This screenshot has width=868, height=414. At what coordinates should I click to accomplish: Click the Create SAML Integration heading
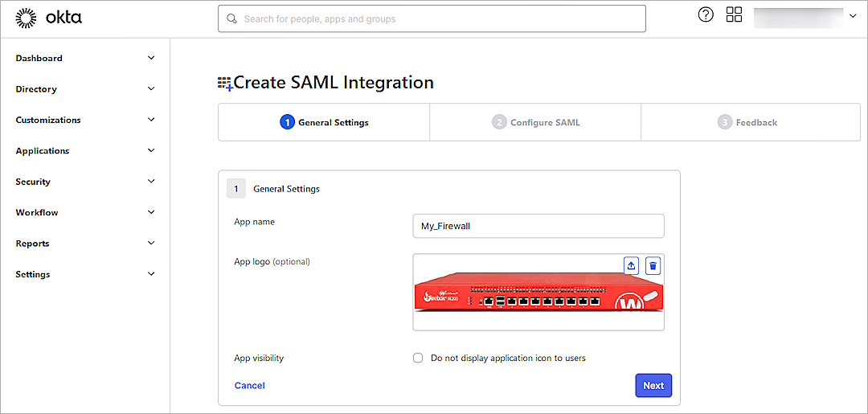click(334, 83)
